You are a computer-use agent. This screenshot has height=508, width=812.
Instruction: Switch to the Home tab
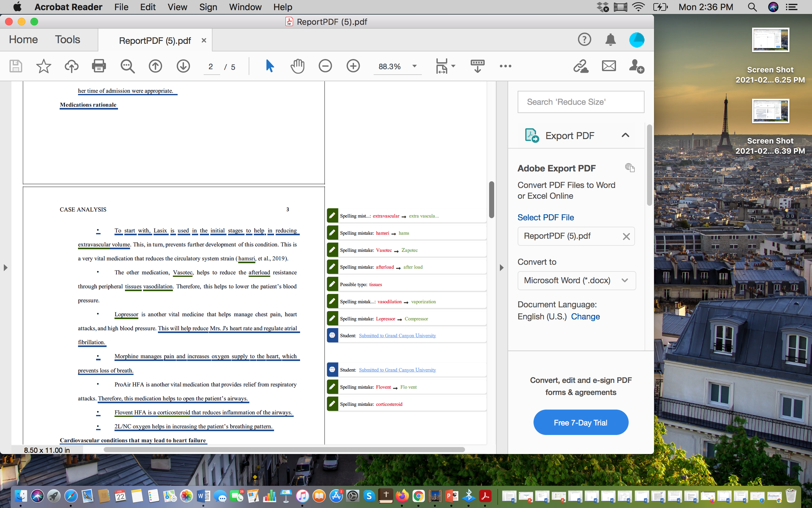(23, 40)
